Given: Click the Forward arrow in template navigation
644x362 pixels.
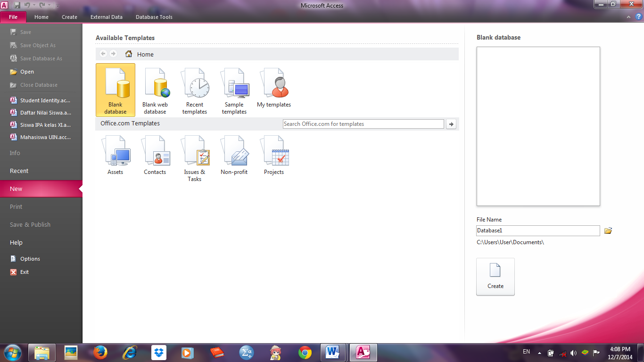Looking at the screenshot, I should [x=113, y=54].
